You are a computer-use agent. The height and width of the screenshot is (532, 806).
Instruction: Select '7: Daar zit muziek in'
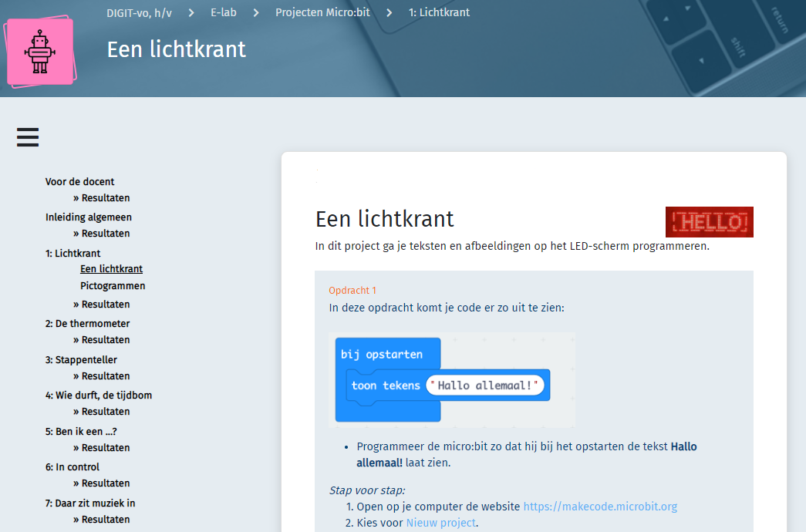coord(90,503)
